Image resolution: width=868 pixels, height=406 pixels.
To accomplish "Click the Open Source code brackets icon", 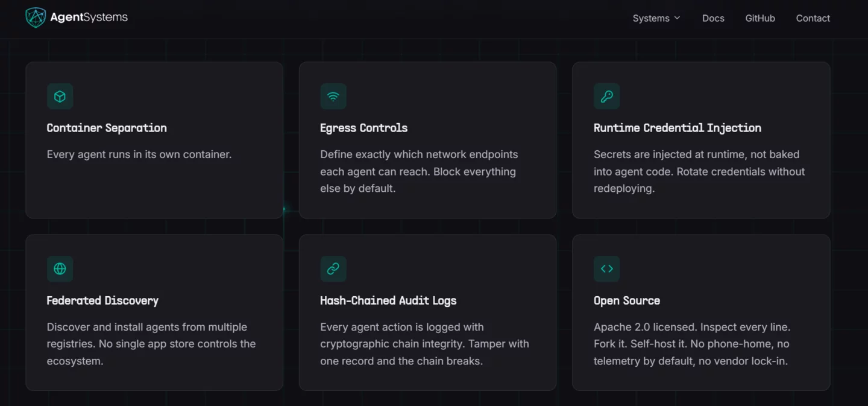I will 606,269.
